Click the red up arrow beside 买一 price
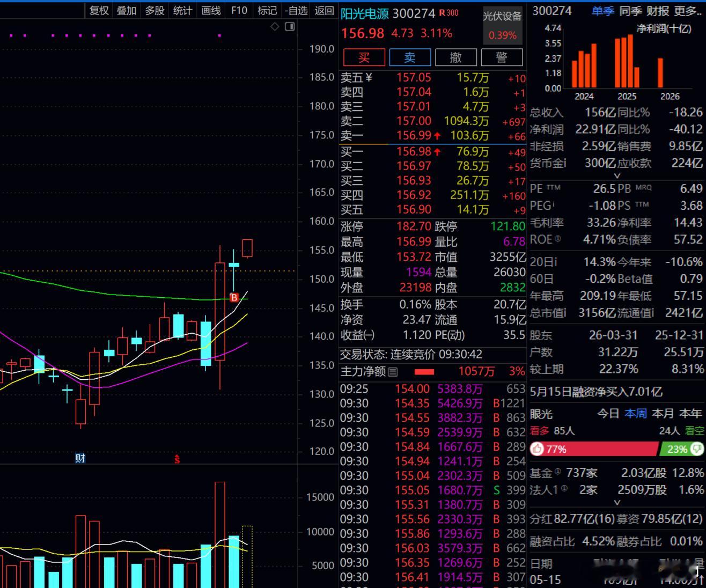Image resolution: width=706 pixels, height=588 pixels. (437, 152)
